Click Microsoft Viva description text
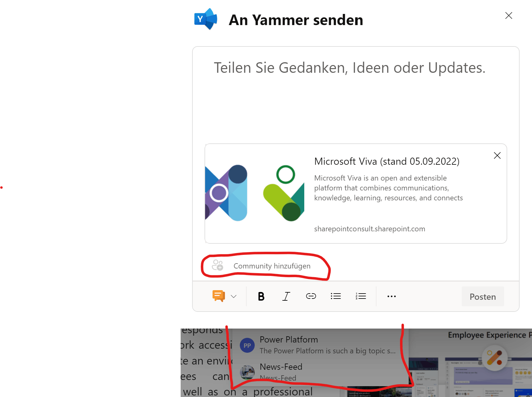Image resolution: width=532 pixels, height=397 pixels. pyautogui.click(x=389, y=188)
